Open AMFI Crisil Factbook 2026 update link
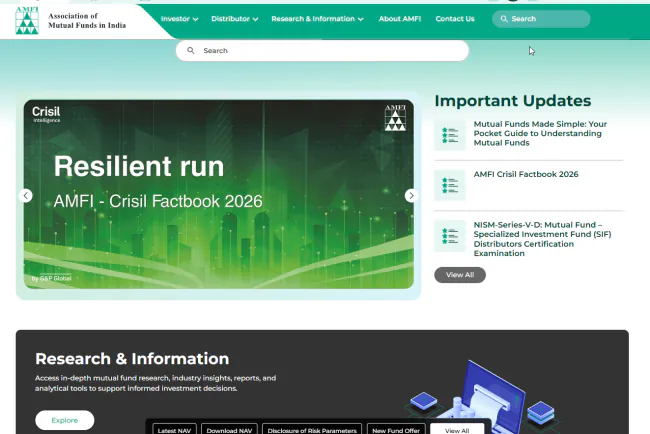The height and width of the screenshot is (434, 650). point(526,174)
